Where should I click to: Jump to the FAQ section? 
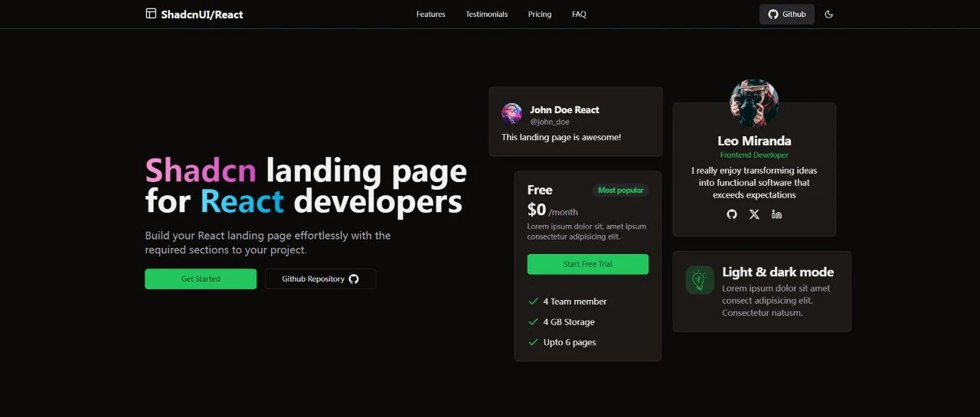tap(579, 14)
